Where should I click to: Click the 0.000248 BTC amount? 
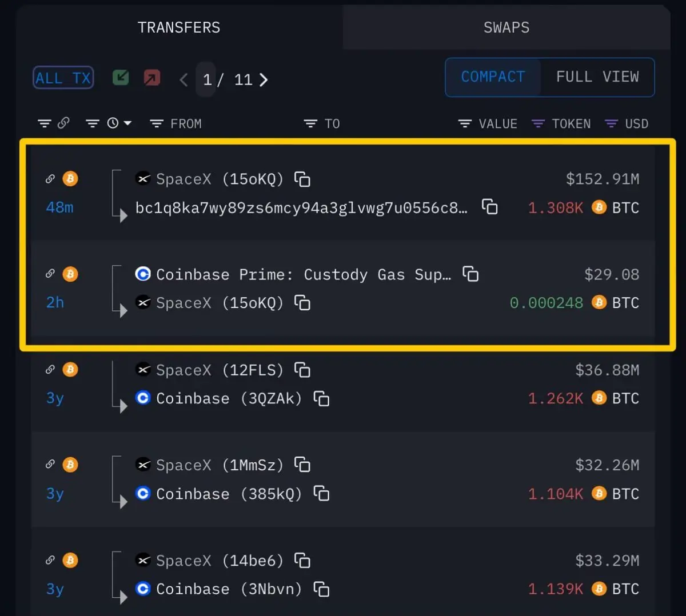(547, 303)
